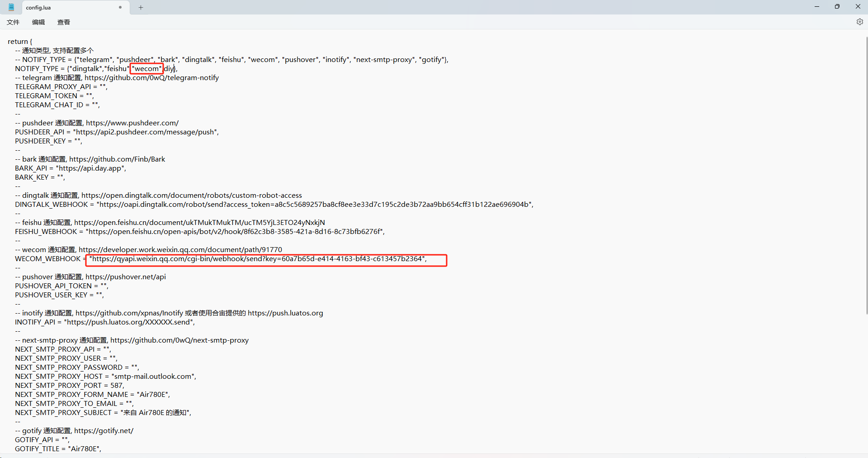This screenshot has width=868, height=458.
Task: Click the PUSHDEER_KEY line
Action: (x=48, y=141)
